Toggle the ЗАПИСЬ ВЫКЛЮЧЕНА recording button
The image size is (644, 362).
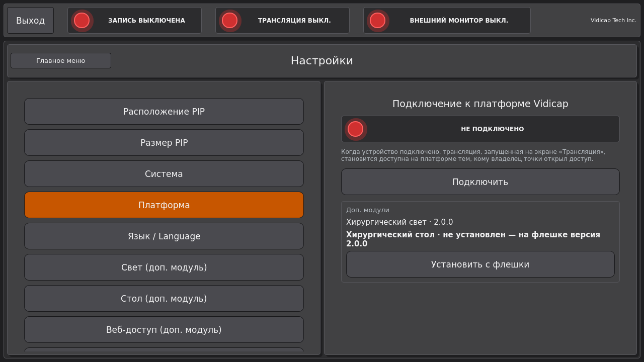[134, 20]
